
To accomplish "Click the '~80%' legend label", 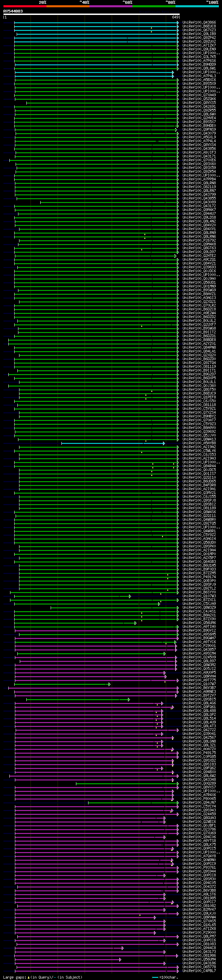I will coord(170,2).
